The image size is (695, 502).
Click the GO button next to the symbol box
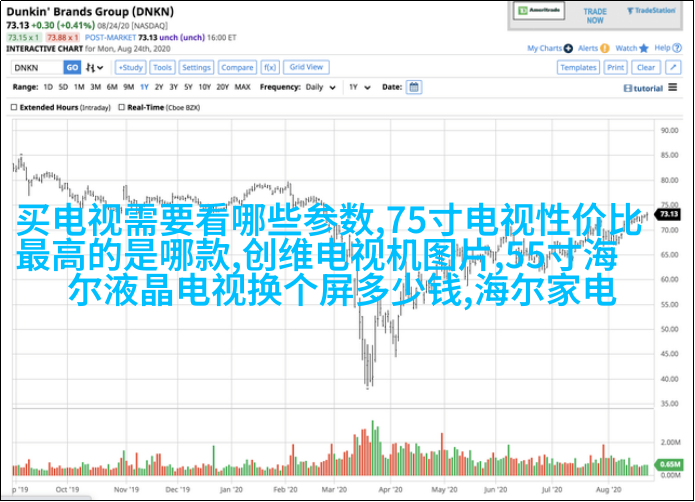pyautogui.click(x=72, y=67)
